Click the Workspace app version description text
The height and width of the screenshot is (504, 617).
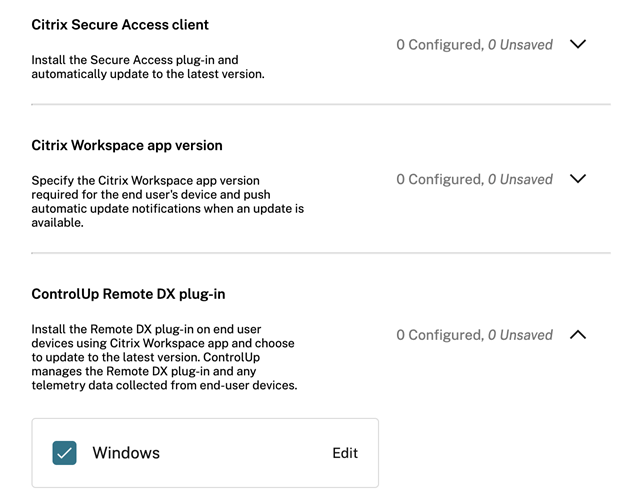[167, 202]
